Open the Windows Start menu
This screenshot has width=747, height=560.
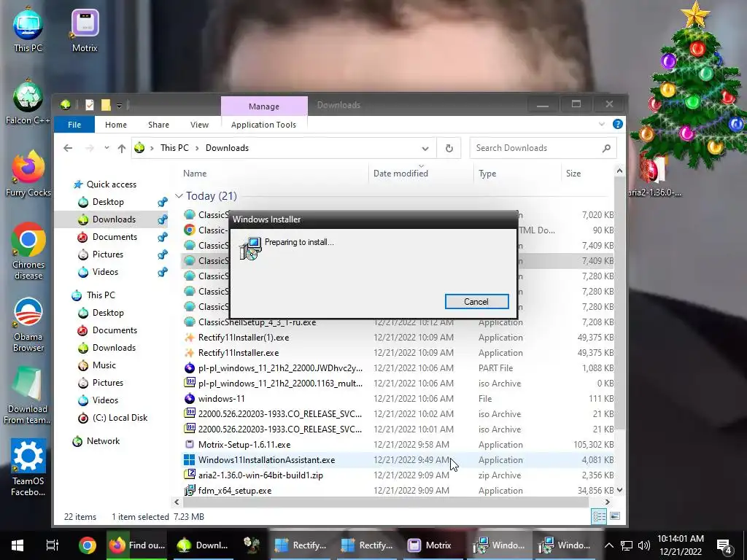[x=18, y=545]
